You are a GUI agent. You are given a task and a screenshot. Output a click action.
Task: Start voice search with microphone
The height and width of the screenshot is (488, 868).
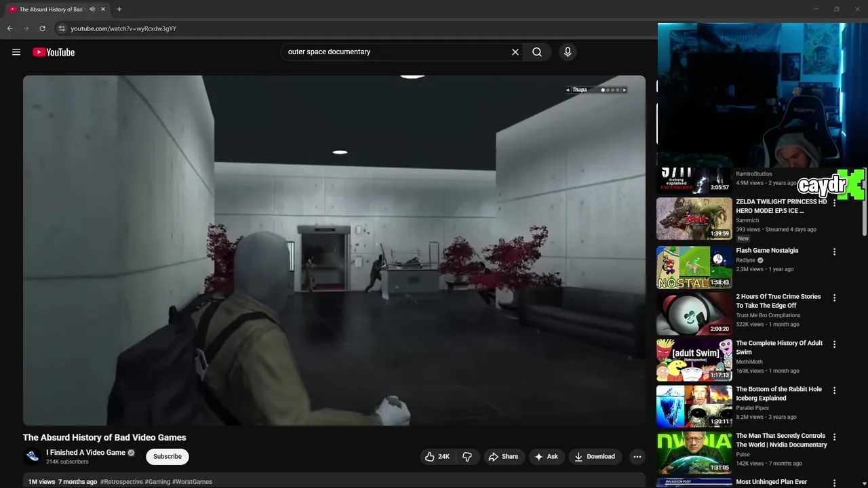pos(568,52)
